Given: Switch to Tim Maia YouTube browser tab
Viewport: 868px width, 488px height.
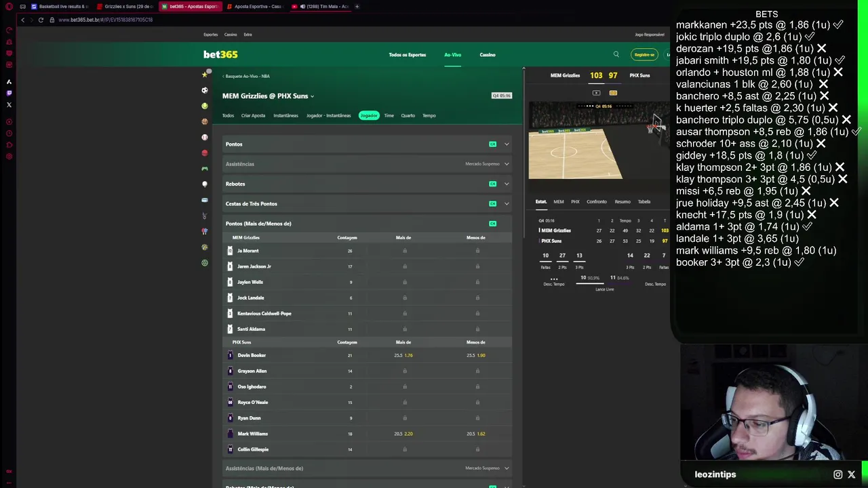Looking at the screenshot, I should point(322,6).
